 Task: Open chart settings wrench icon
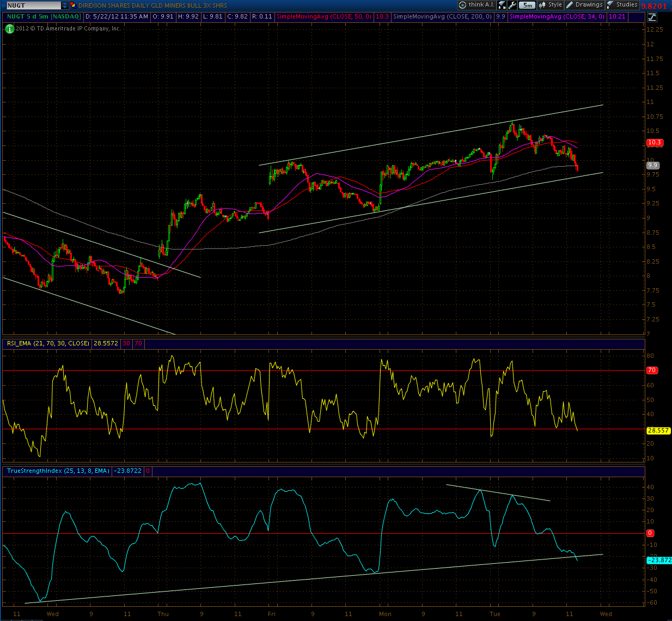(512, 5)
